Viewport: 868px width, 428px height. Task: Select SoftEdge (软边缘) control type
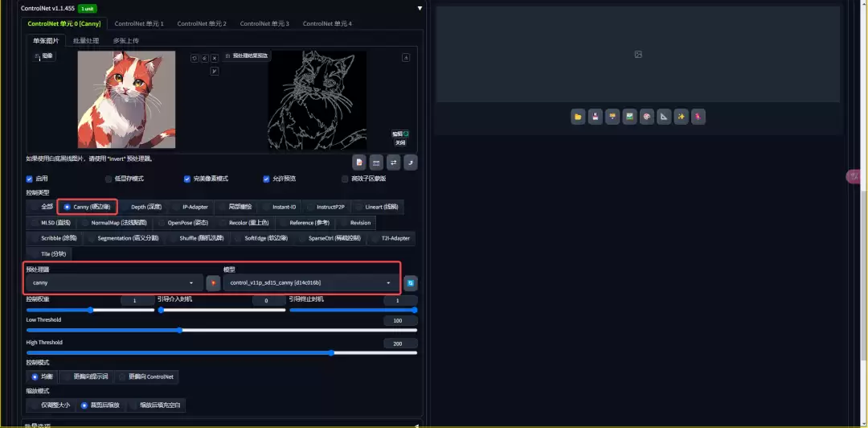coord(261,238)
